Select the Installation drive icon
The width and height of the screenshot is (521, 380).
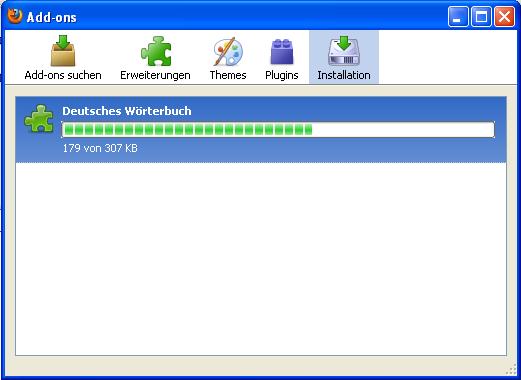344,50
